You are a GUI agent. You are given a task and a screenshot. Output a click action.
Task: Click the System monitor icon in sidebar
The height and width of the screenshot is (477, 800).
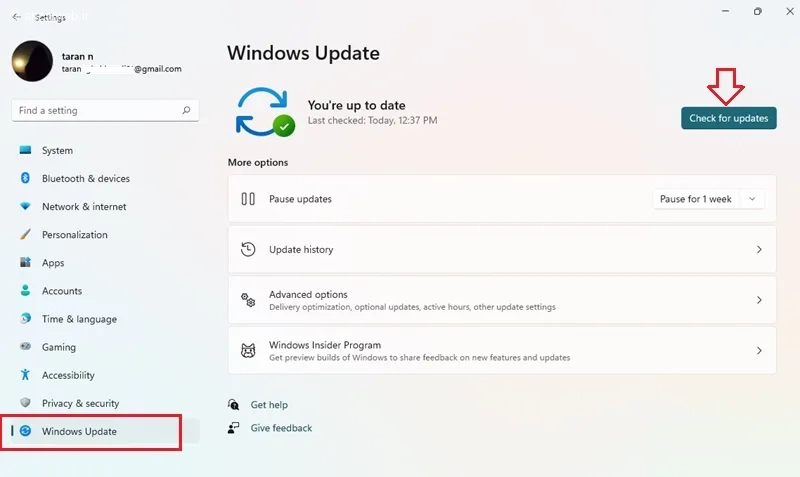tap(25, 151)
